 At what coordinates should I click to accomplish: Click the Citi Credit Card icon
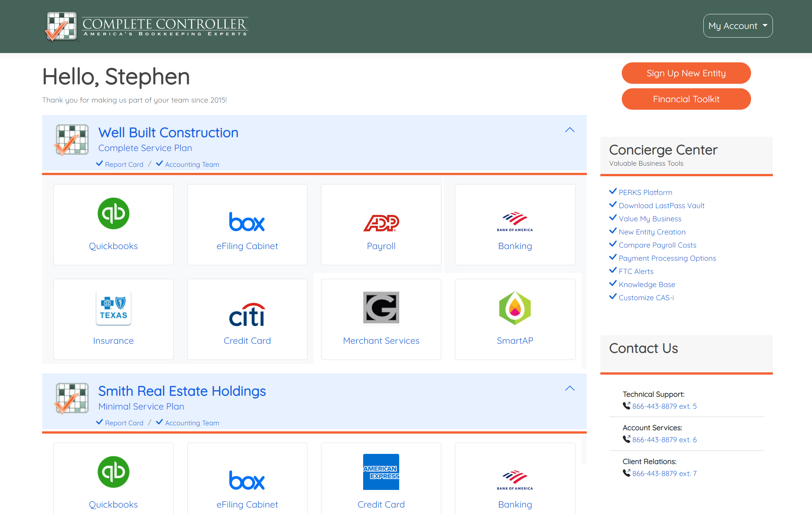click(247, 315)
